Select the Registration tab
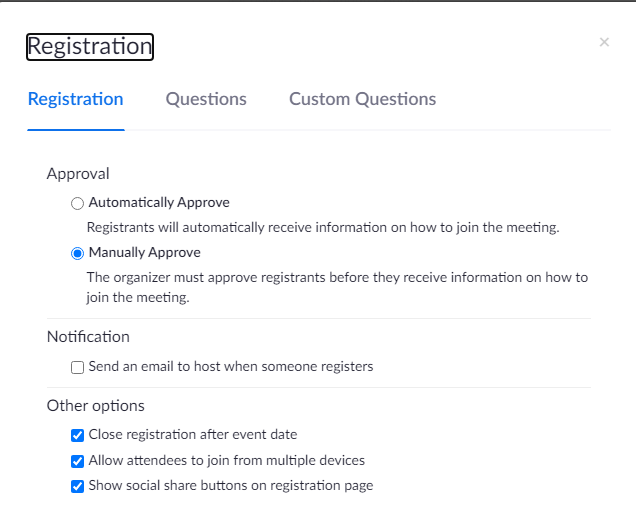The height and width of the screenshot is (530, 636). [x=76, y=99]
